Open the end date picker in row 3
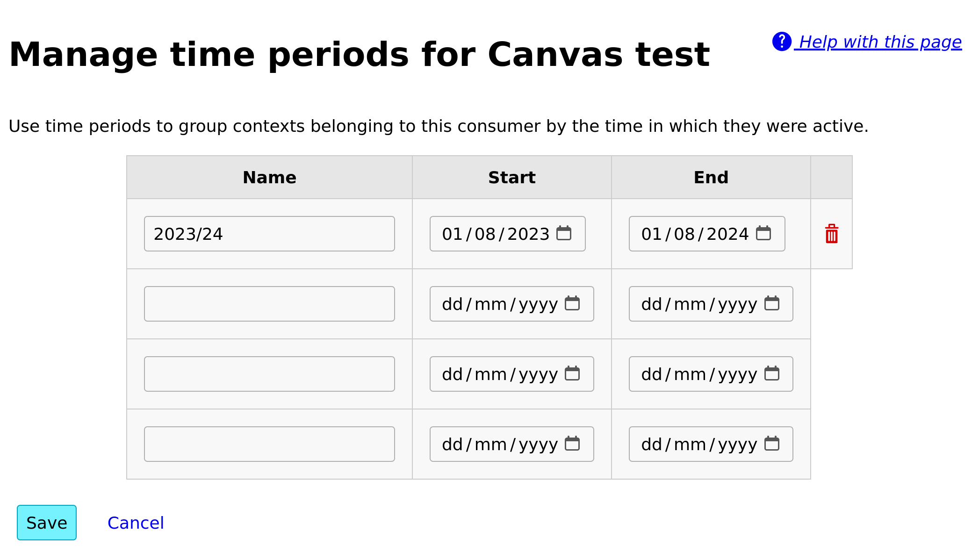The height and width of the screenshot is (560, 979). (x=772, y=374)
